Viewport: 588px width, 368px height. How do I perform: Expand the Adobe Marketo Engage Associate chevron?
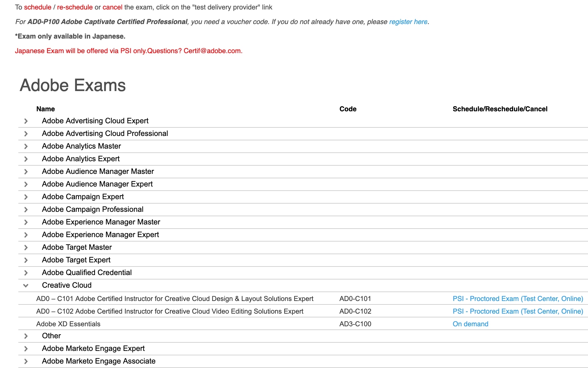[26, 361]
